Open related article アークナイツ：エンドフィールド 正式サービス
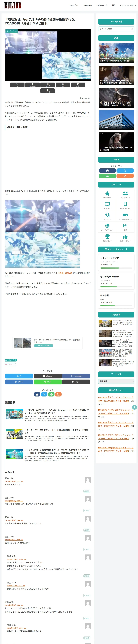 pos(48,435)
